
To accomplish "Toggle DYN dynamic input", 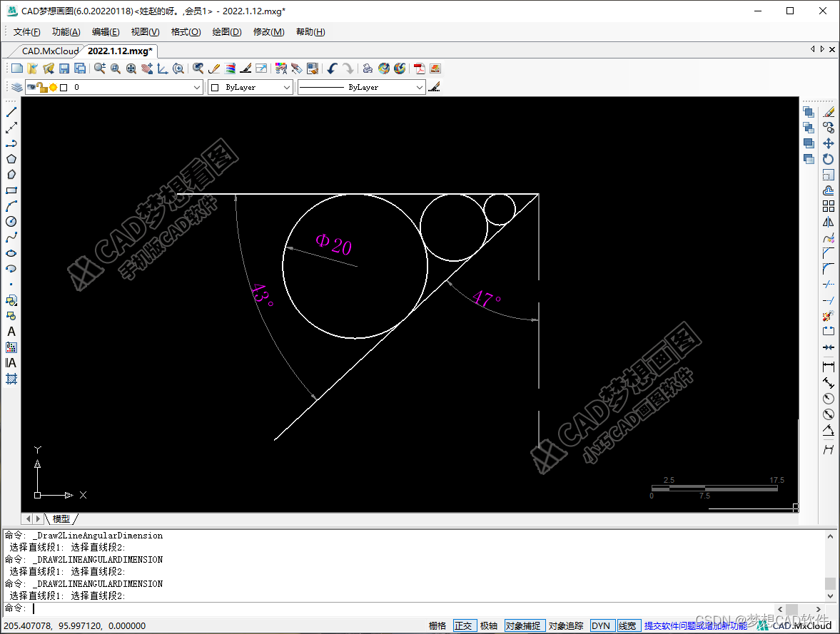I will tap(601, 625).
